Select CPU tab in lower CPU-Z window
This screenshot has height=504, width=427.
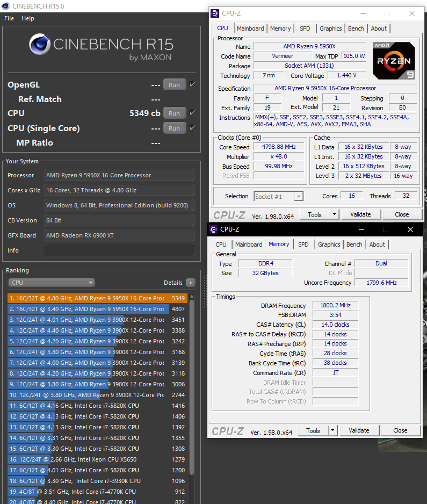click(221, 244)
